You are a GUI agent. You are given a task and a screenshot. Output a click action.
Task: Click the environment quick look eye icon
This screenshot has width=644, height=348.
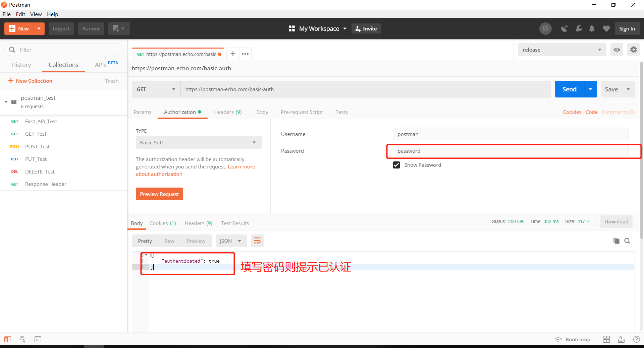[x=616, y=50]
